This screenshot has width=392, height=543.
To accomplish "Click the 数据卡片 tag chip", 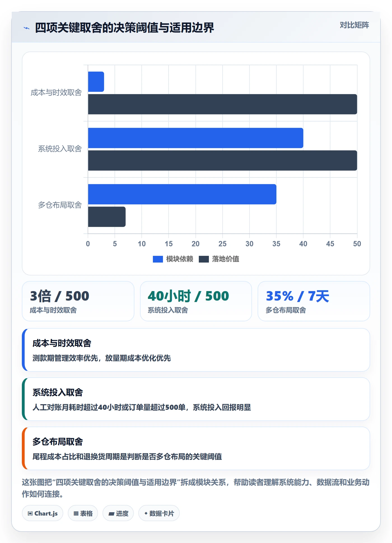I will [x=159, y=513].
